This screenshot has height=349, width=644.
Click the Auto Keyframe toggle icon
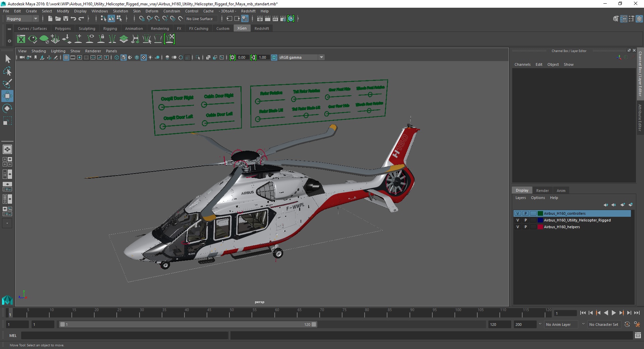click(x=627, y=324)
